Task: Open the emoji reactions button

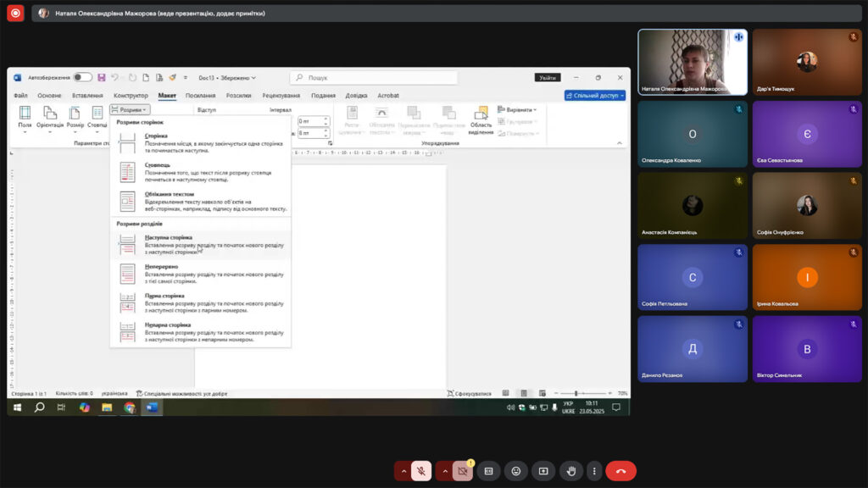Action: click(516, 471)
